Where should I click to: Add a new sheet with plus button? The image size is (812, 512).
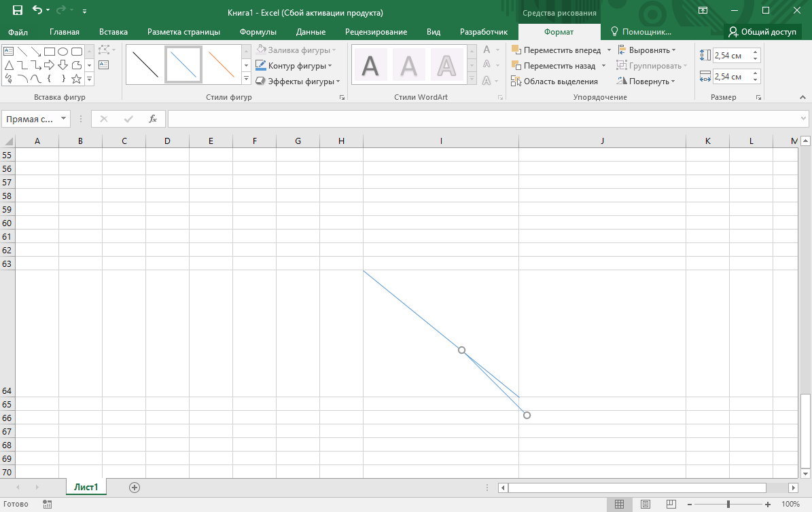(135, 487)
